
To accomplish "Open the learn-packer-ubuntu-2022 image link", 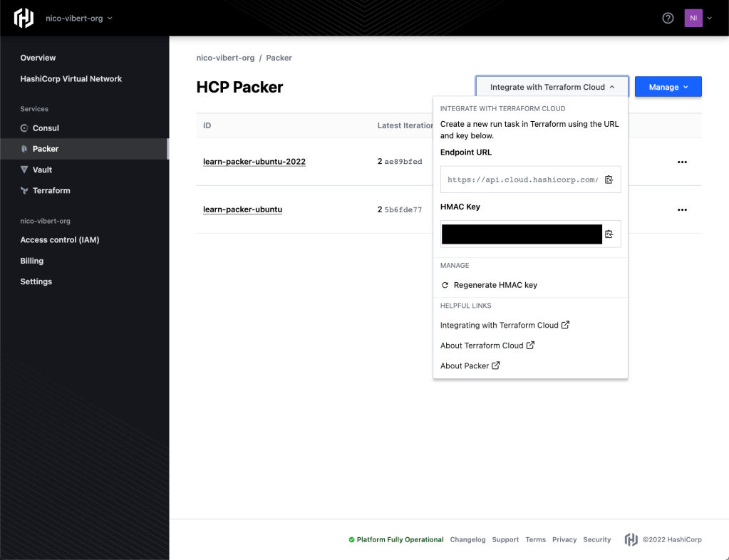I will (254, 162).
